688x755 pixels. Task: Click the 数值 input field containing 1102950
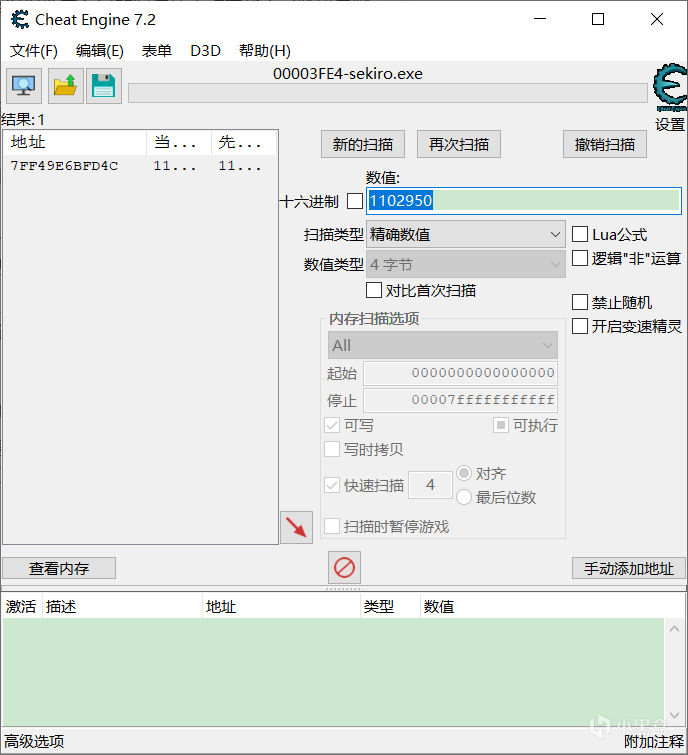point(522,201)
